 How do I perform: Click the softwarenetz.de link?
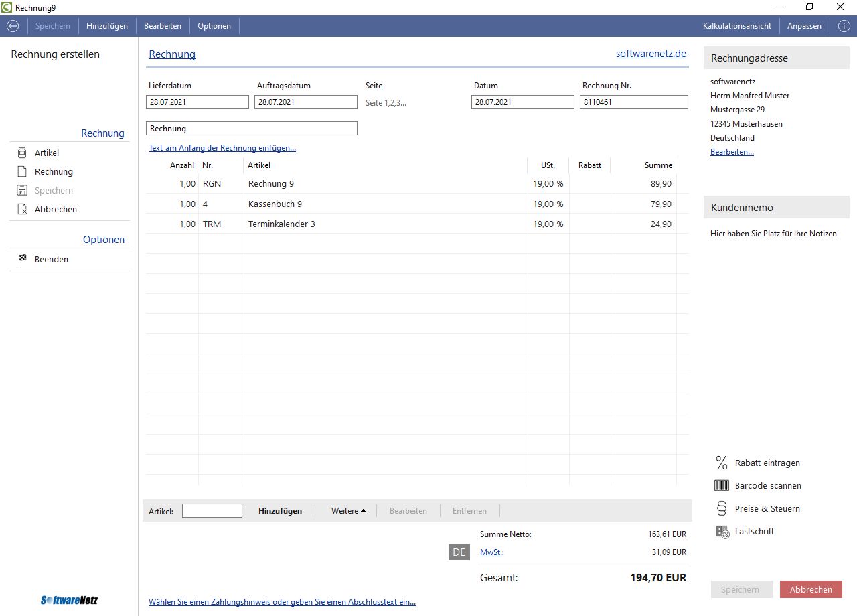651,54
